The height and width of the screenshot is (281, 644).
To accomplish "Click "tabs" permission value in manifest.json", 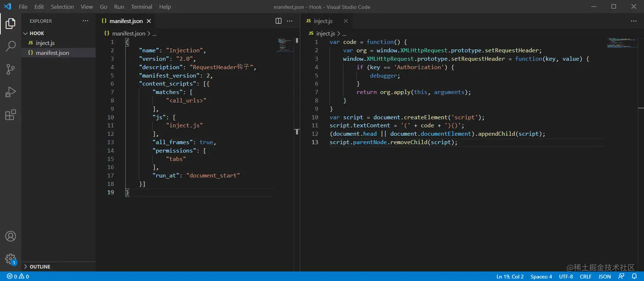I will pos(176,159).
